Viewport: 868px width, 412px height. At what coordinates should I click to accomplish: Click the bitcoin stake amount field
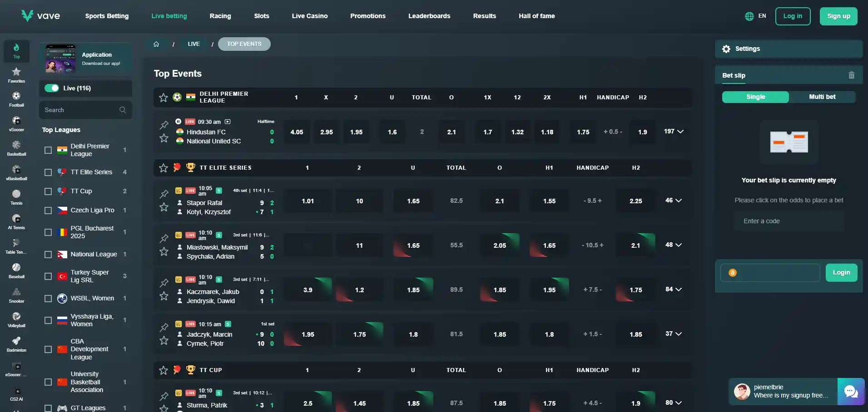tap(770, 273)
